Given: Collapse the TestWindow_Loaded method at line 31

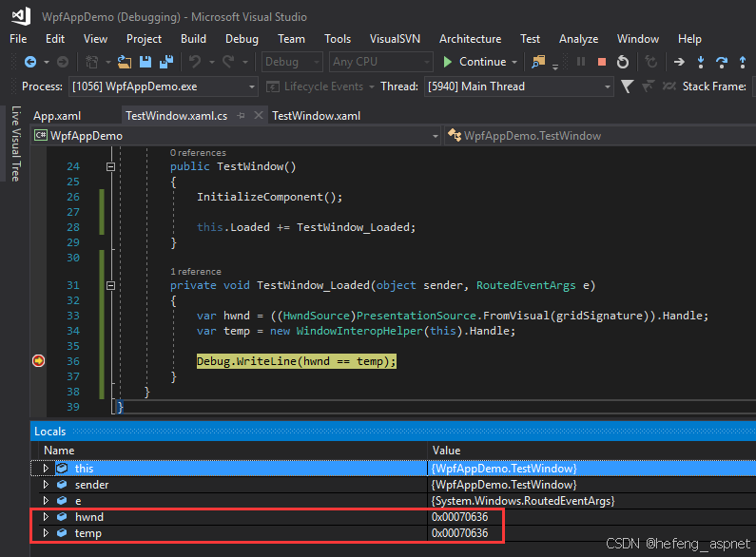Looking at the screenshot, I should [x=110, y=285].
